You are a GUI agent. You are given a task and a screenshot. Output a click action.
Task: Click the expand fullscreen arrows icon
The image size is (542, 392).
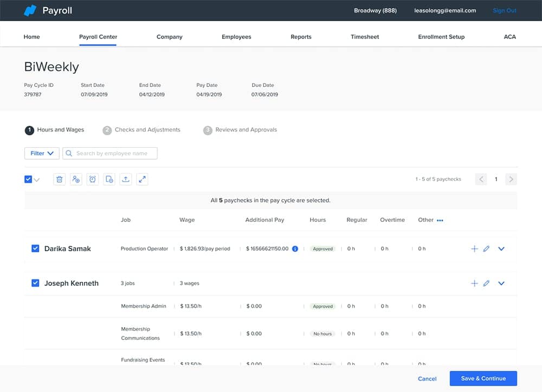(x=142, y=179)
